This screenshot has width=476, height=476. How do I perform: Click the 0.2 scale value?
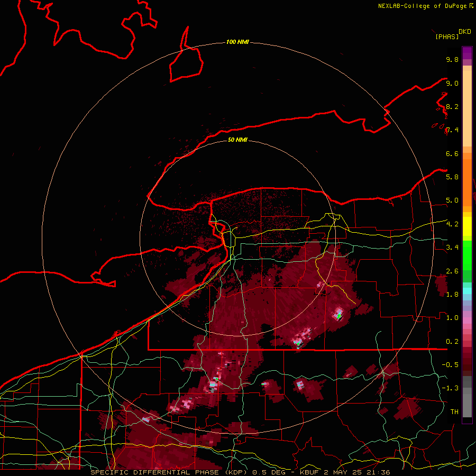452,342
